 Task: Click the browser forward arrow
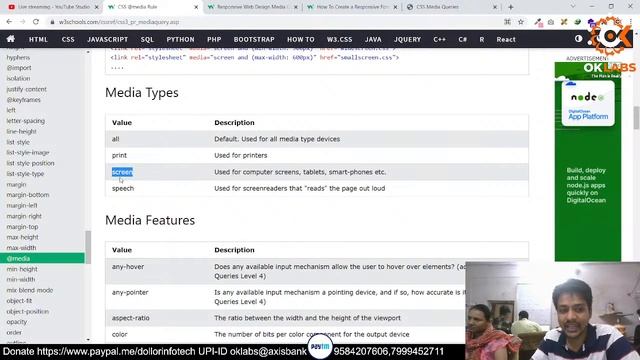pyautogui.click(x=22, y=22)
